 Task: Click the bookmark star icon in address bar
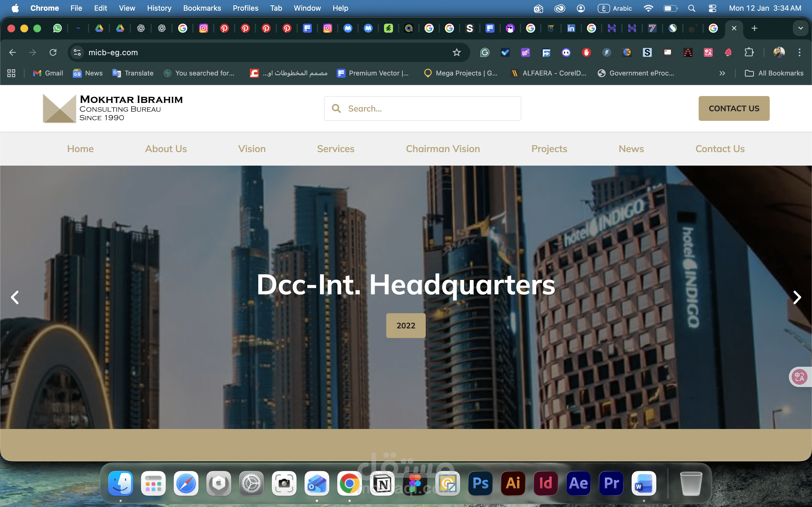456,52
